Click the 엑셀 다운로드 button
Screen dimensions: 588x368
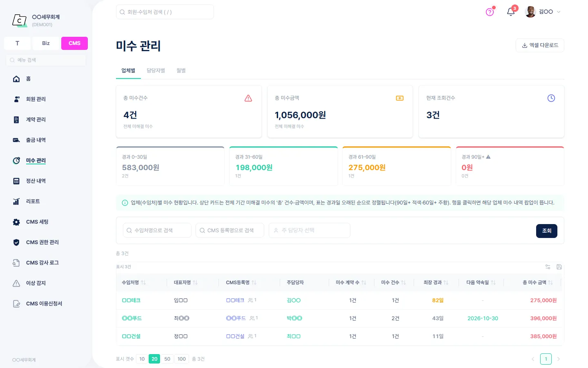(540, 45)
